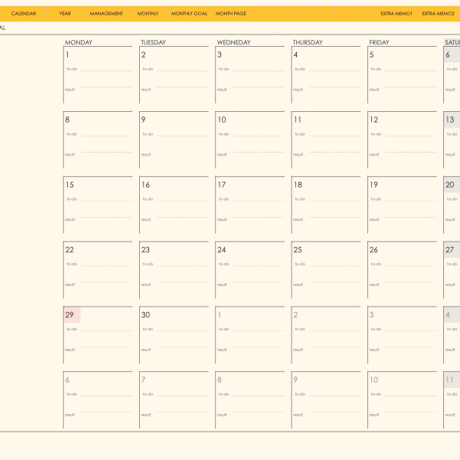
Task: Select date 3 under WEDNESDAY
Action: coord(219,55)
